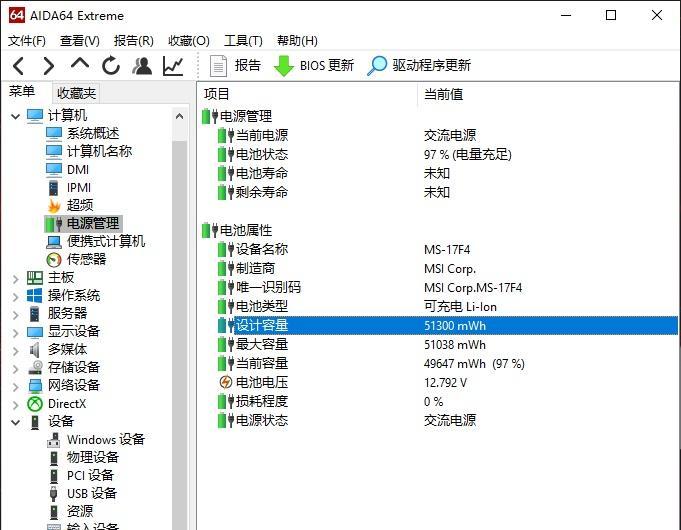Open the graph chart toolbar icon
This screenshot has height=530, width=681.
pyautogui.click(x=173, y=66)
